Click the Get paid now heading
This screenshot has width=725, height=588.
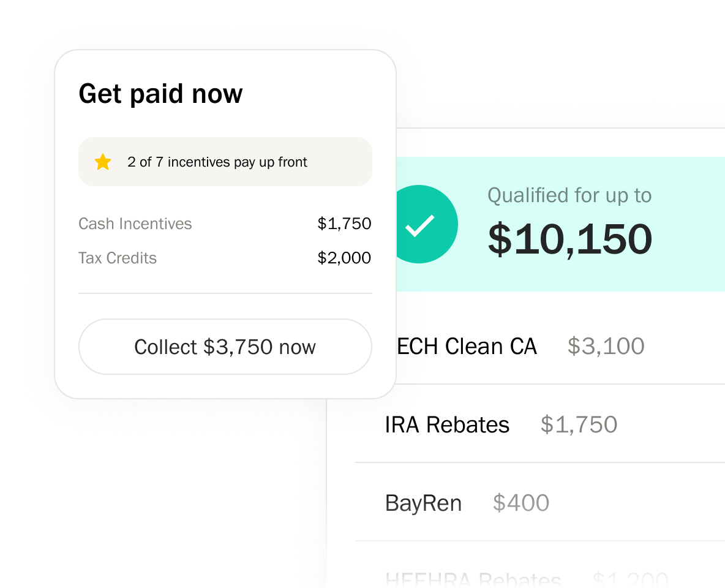(x=160, y=94)
